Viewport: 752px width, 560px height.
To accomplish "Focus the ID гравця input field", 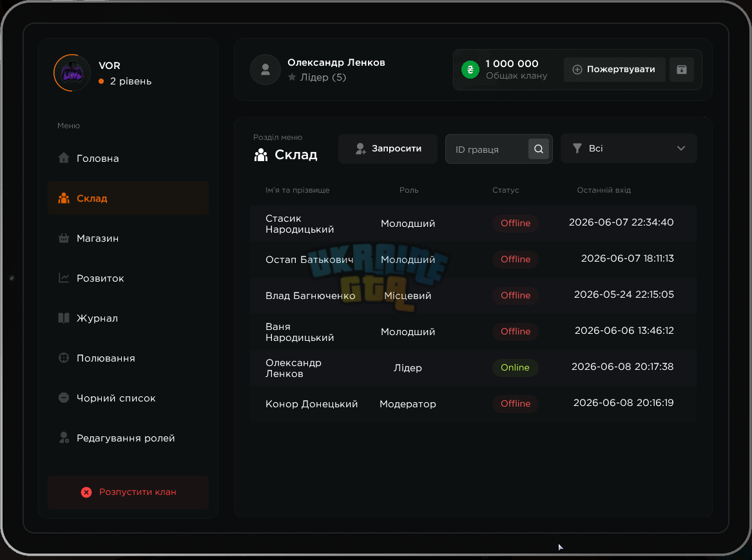I will pos(499,149).
